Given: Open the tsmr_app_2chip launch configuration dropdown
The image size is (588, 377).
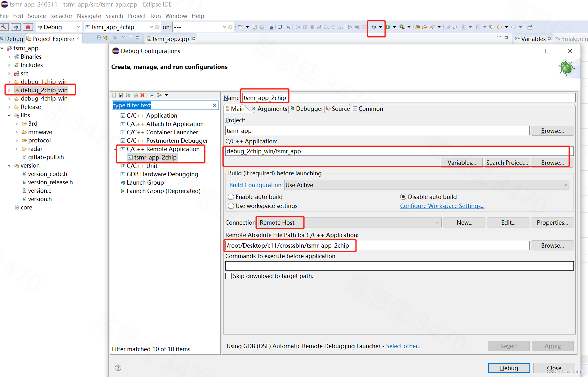Looking at the screenshot, I should point(151,27).
